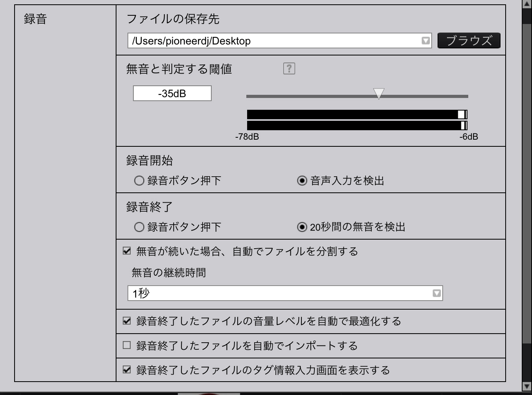The height and width of the screenshot is (395, 532).
Task: Click the ブラウズ button
Action: click(469, 41)
